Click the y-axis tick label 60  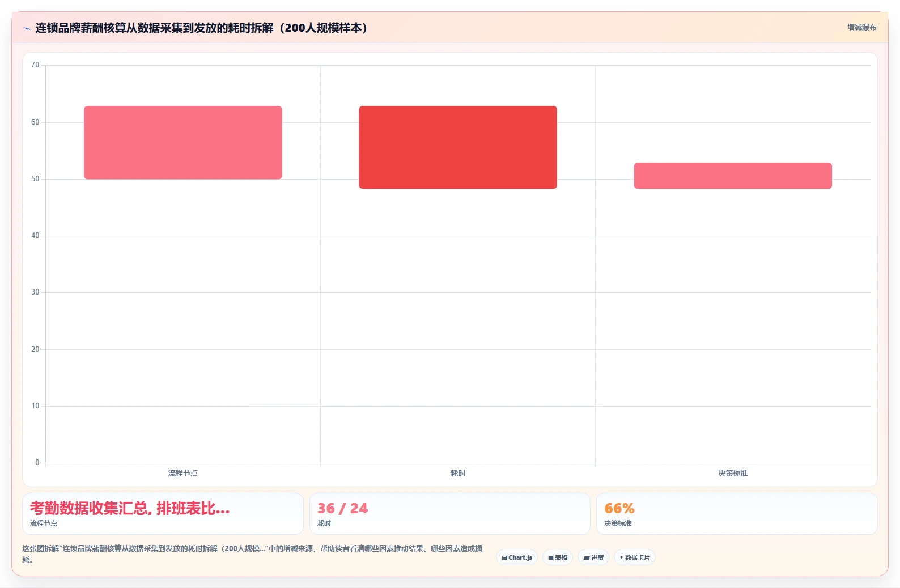[x=35, y=122]
